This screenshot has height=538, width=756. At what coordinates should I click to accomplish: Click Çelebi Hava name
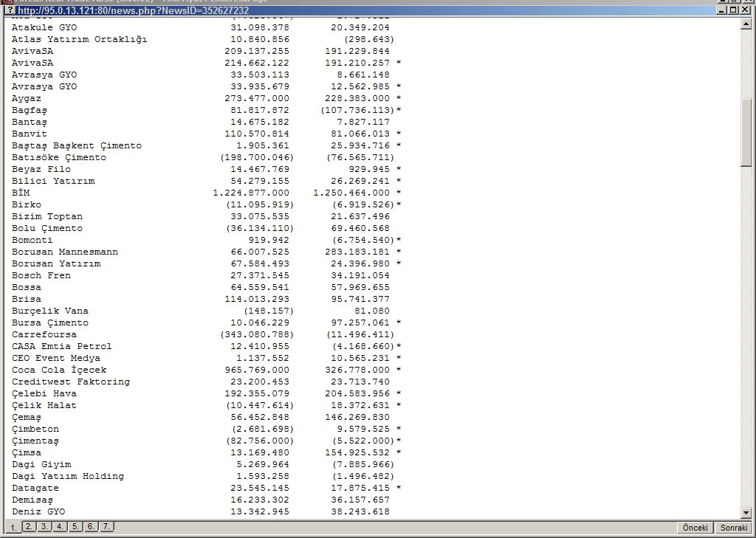click(x=44, y=394)
